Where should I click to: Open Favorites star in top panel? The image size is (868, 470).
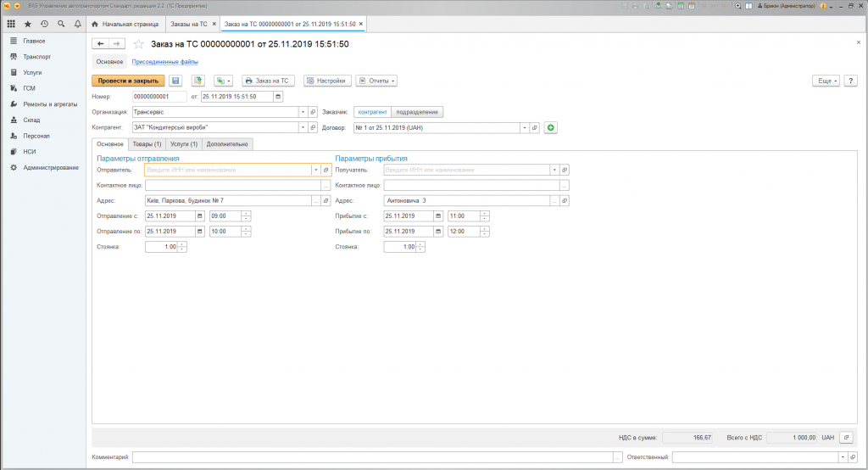[28, 24]
